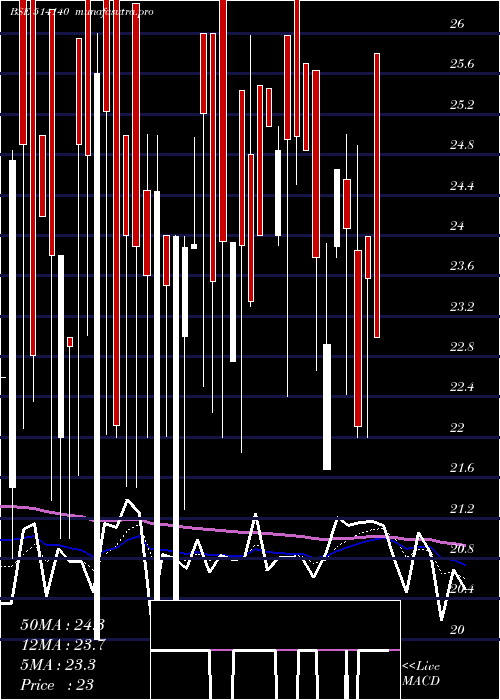Image resolution: width=500 pixels, height=700 pixels.
Task: Select the 20 price axis label
Action: (x=457, y=629)
